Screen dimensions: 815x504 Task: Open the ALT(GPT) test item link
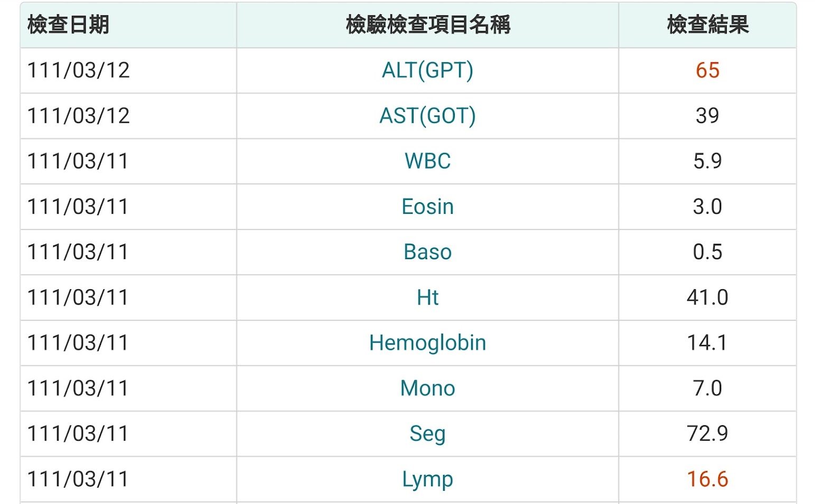[427, 70]
